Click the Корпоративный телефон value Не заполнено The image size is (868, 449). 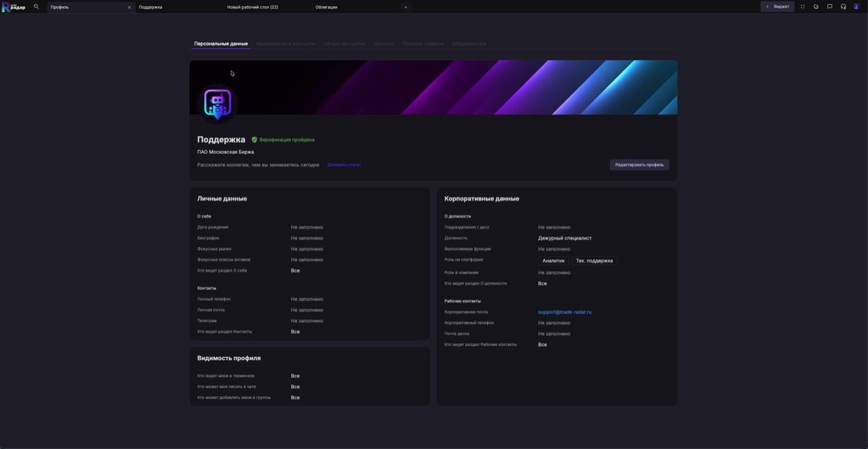(x=554, y=323)
